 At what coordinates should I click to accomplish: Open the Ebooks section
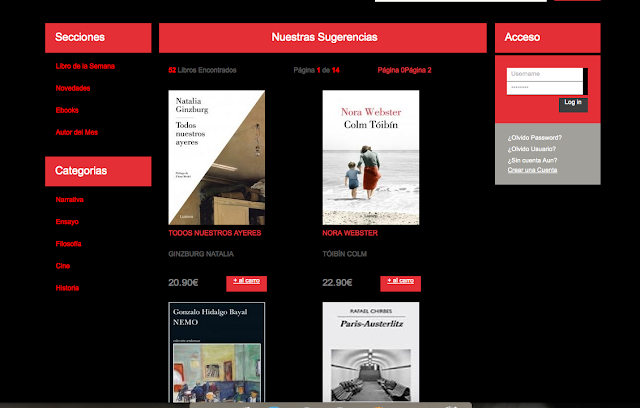[x=67, y=110]
